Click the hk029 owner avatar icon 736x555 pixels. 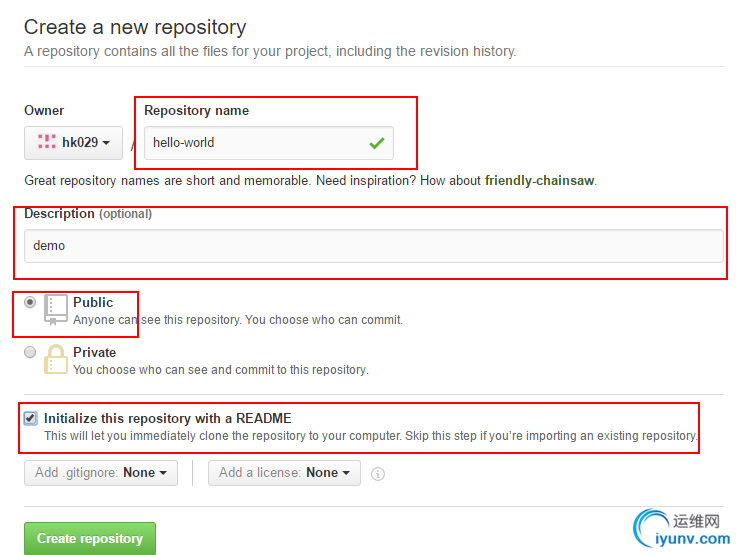(x=46, y=142)
